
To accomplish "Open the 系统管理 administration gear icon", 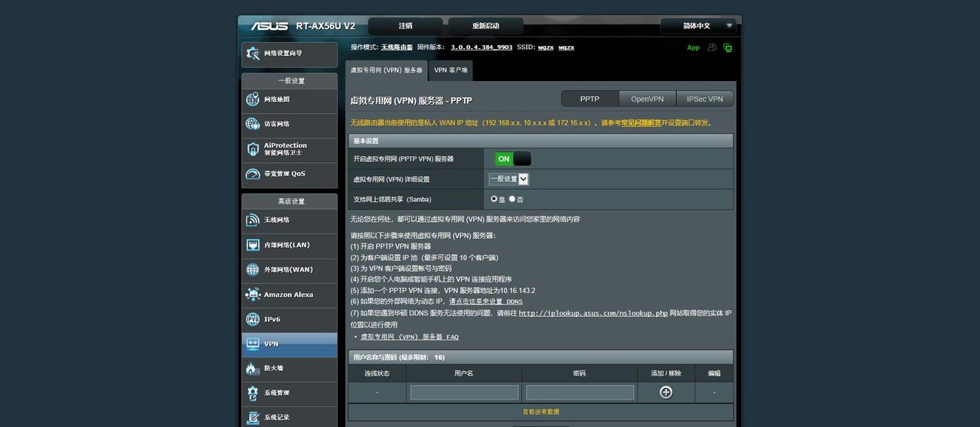I will pyautogui.click(x=253, y=393).
